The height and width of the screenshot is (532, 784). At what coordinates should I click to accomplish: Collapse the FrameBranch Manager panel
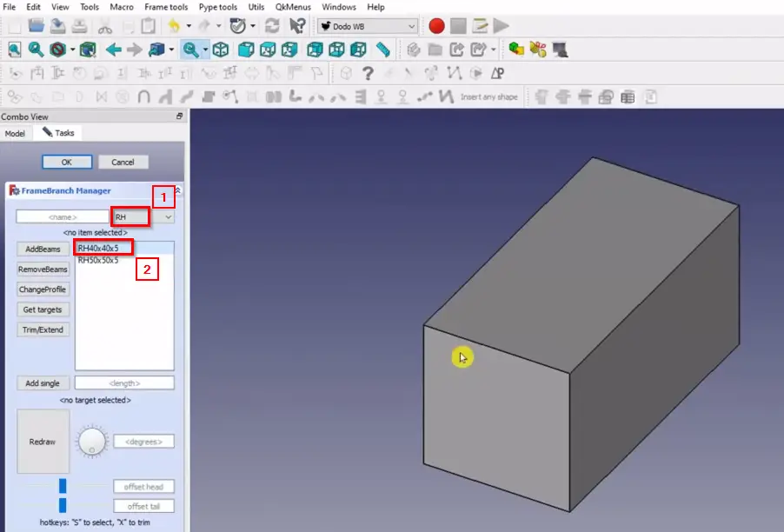tap(177, 190)
